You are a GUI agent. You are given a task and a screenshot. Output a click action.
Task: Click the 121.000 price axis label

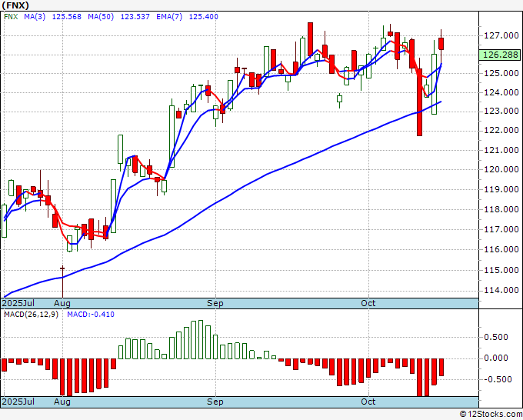[501, 150]
